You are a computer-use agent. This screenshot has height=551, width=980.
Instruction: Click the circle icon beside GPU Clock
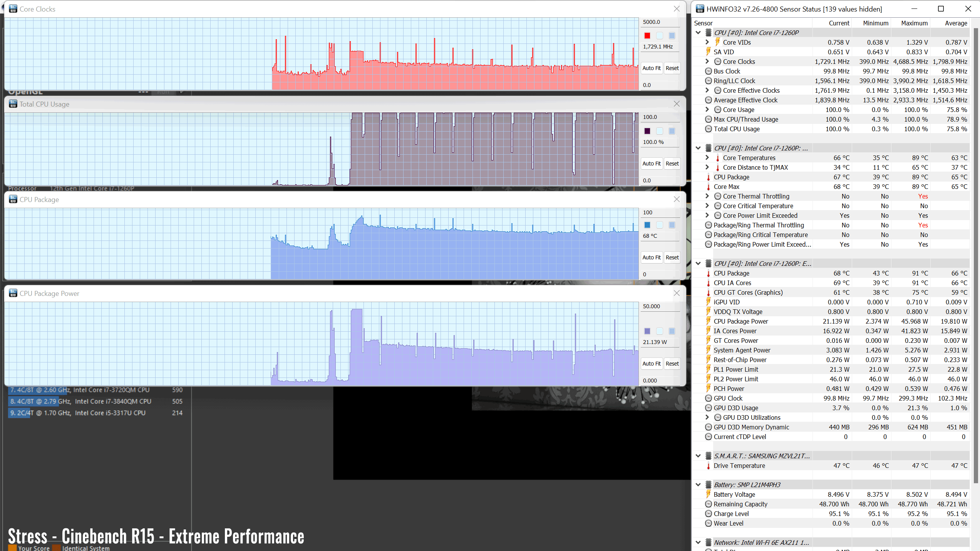point(708,398)
